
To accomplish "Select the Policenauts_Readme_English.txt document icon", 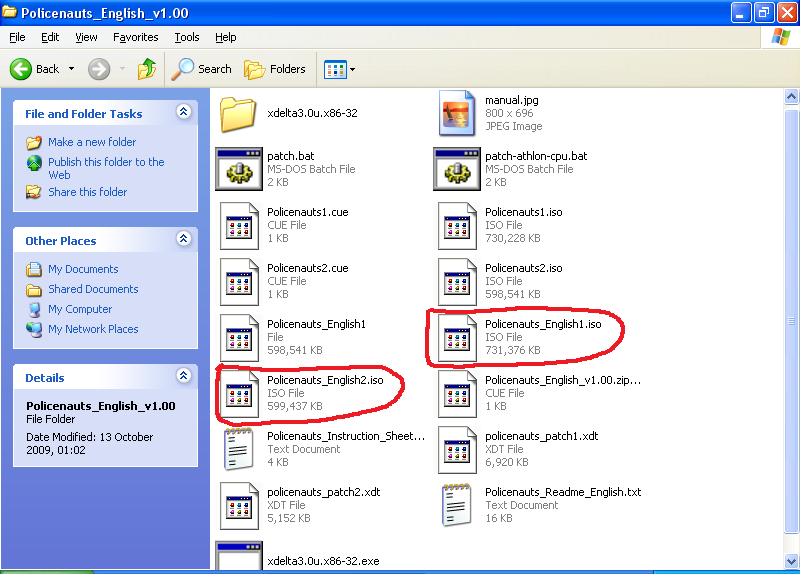I will point(457,505).
